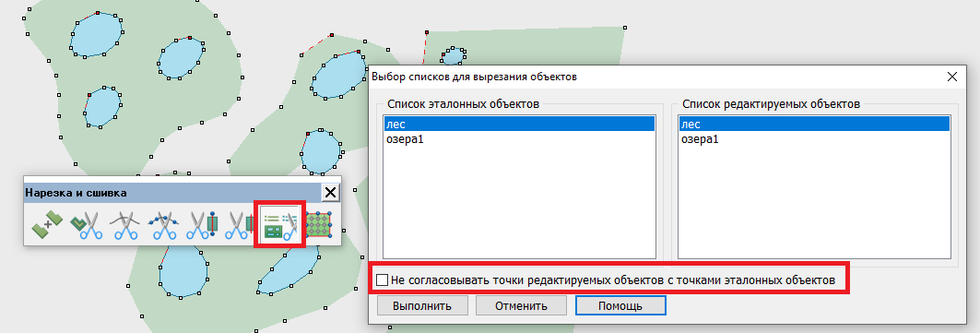Select the cut objects by lists tool
The image size is (980, 333).
coord(280,226)
